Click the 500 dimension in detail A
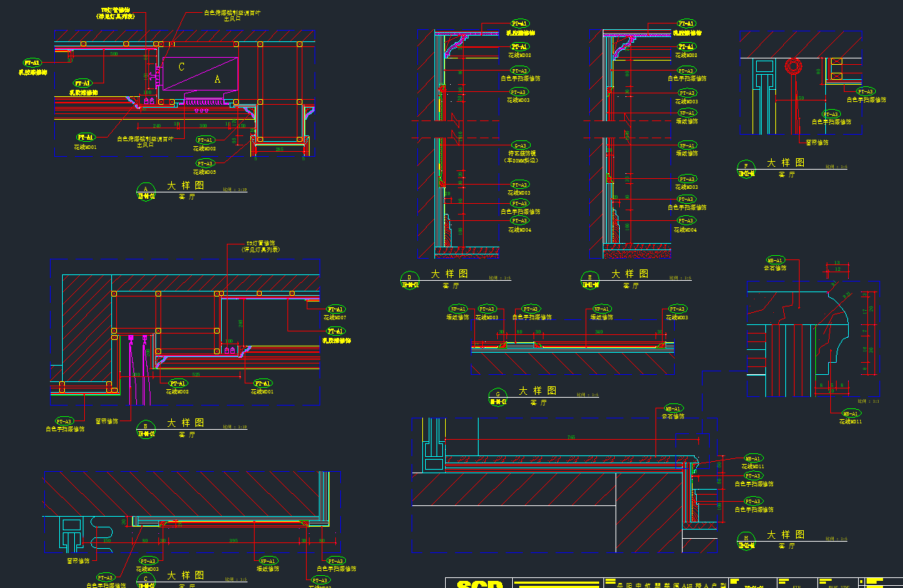903x588 pixels. point(114,53)
